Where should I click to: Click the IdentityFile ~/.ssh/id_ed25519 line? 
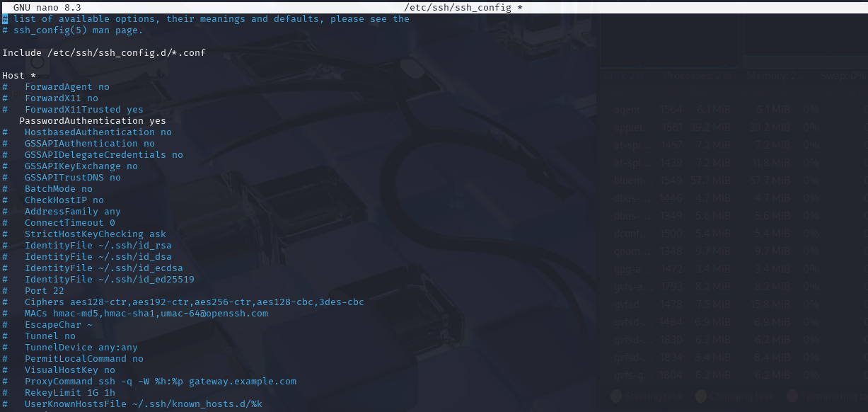pyautogui.click(x=109, y=280)
